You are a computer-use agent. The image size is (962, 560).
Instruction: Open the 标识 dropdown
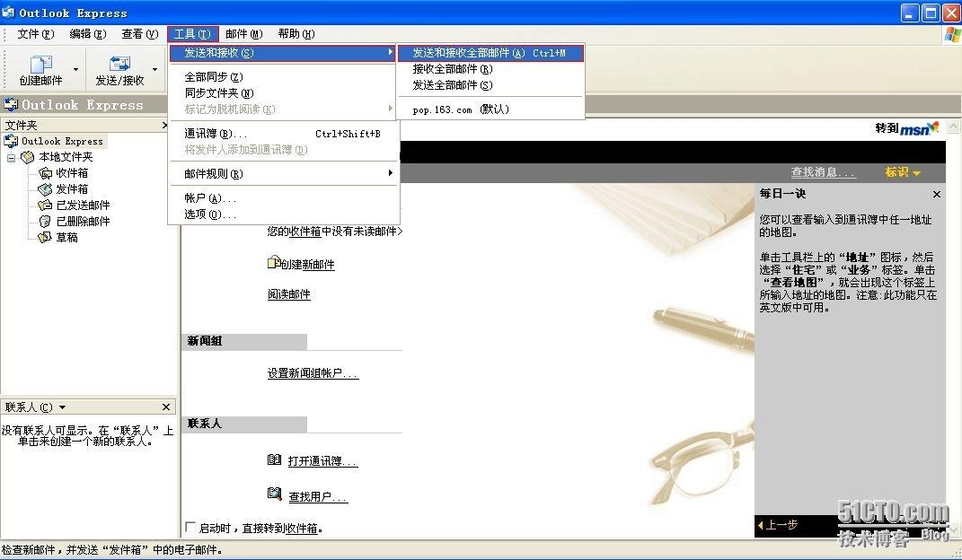(x=903, y=173)
